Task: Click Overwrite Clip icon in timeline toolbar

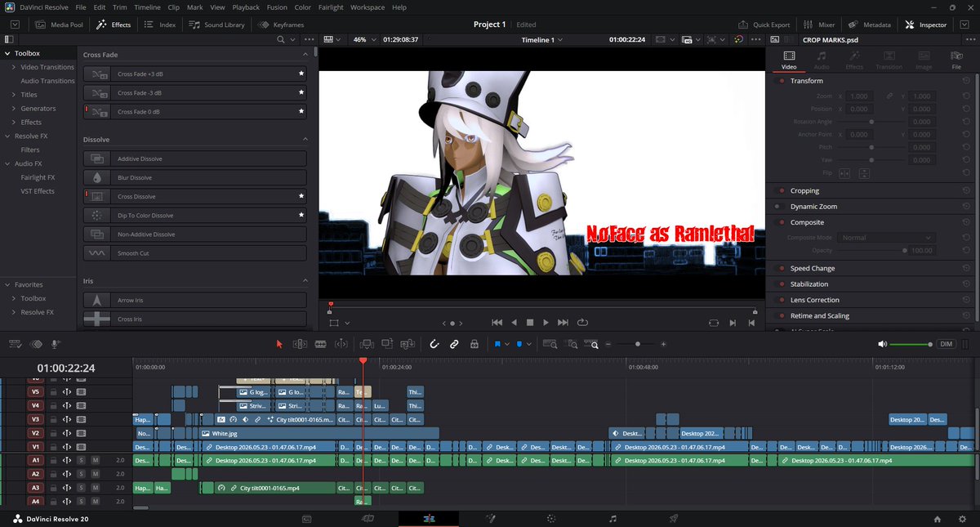Action: pyautogui.click(x=387, y=345)
